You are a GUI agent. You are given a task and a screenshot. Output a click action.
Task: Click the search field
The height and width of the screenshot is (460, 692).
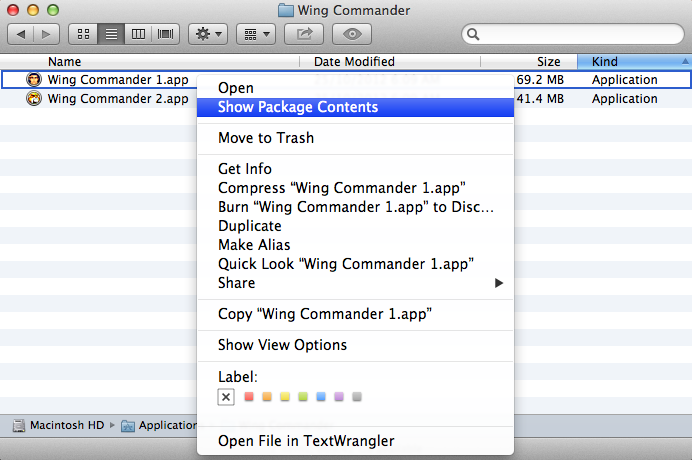pos(580,34)
